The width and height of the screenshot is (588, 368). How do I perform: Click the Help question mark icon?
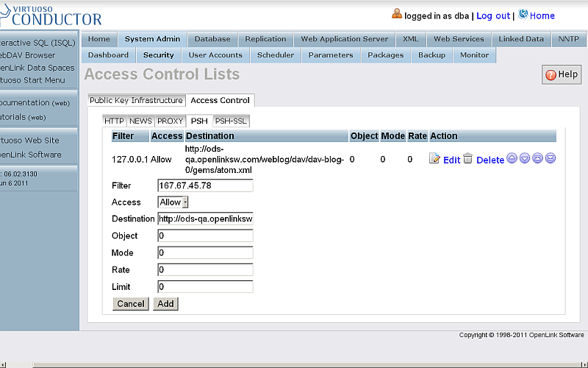(551, 74)
